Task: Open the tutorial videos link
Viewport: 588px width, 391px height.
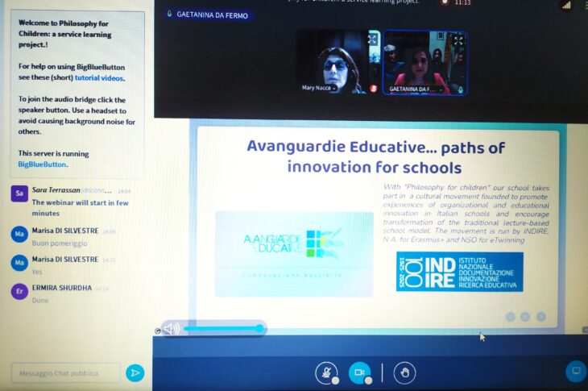Action: [x=99, y=78]
